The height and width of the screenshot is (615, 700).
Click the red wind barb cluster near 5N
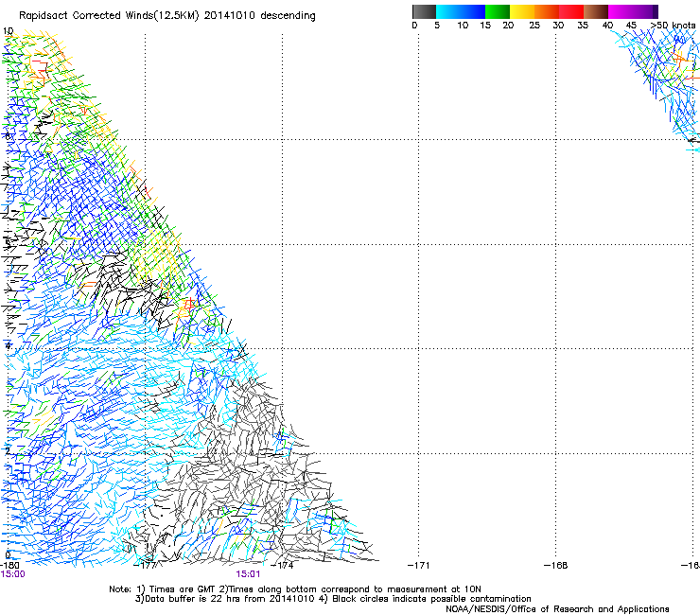(187, 306)
